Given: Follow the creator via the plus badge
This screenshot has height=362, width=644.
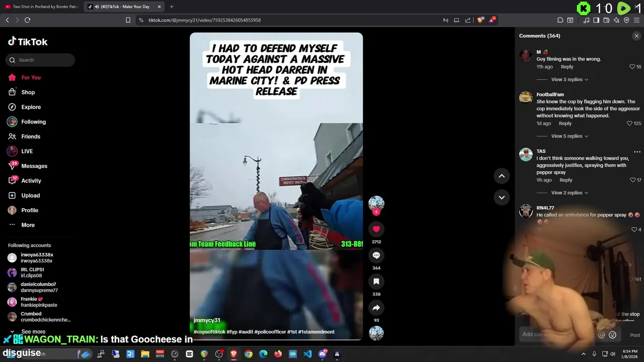Looking at the screenshot, I should (x=376, y=212).
